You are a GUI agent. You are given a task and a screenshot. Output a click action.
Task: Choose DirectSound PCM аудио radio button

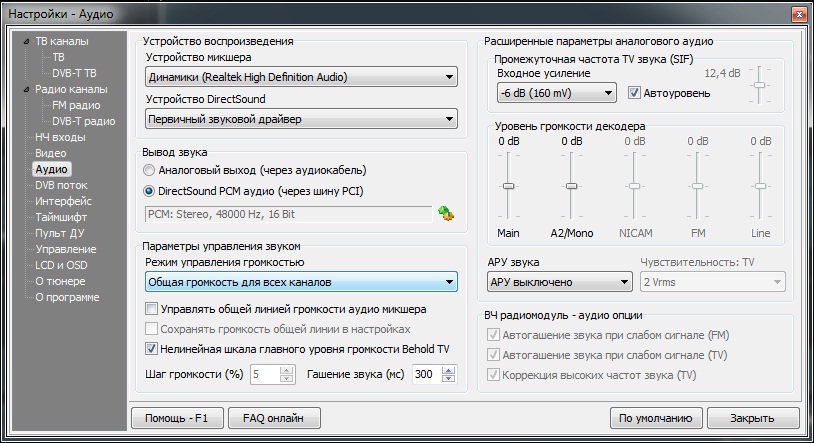150,190
